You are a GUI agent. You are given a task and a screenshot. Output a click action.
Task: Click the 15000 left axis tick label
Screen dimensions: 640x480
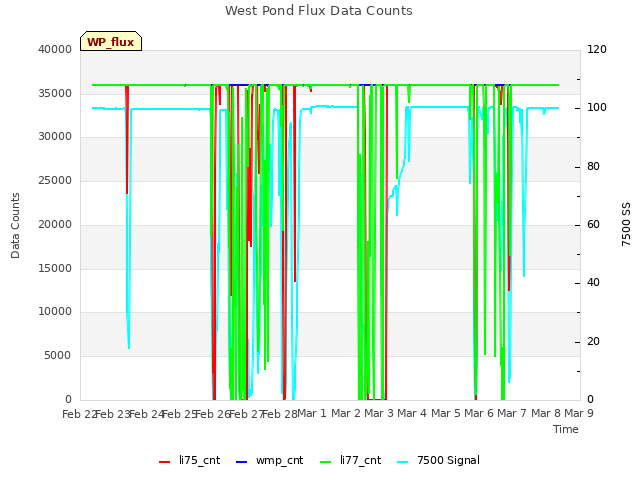point(55,269)
